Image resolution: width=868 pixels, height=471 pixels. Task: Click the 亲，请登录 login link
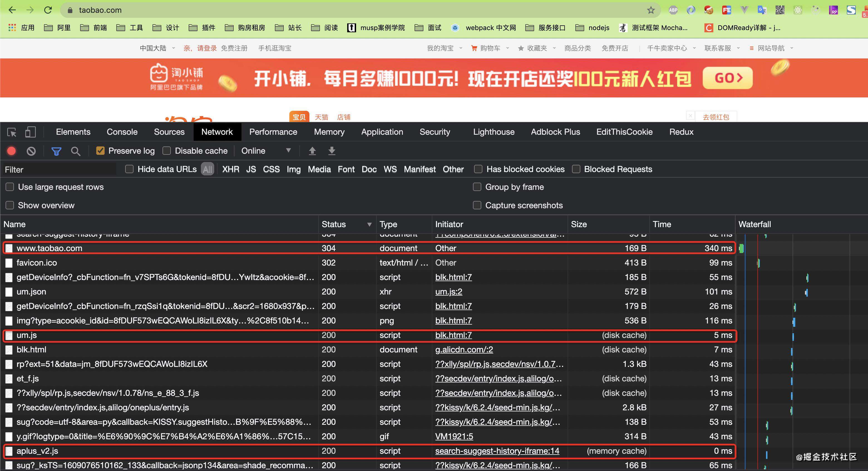(200, 48)
